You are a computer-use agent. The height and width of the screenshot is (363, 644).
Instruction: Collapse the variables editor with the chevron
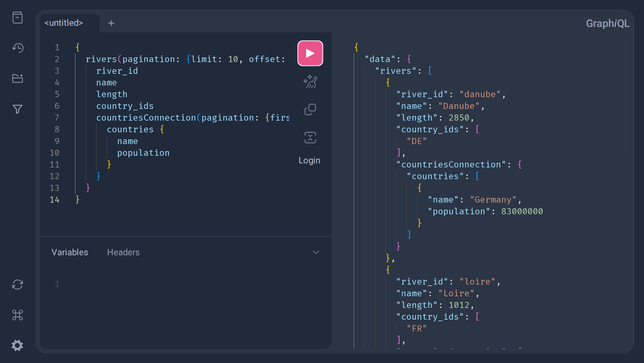coord(316,252)
